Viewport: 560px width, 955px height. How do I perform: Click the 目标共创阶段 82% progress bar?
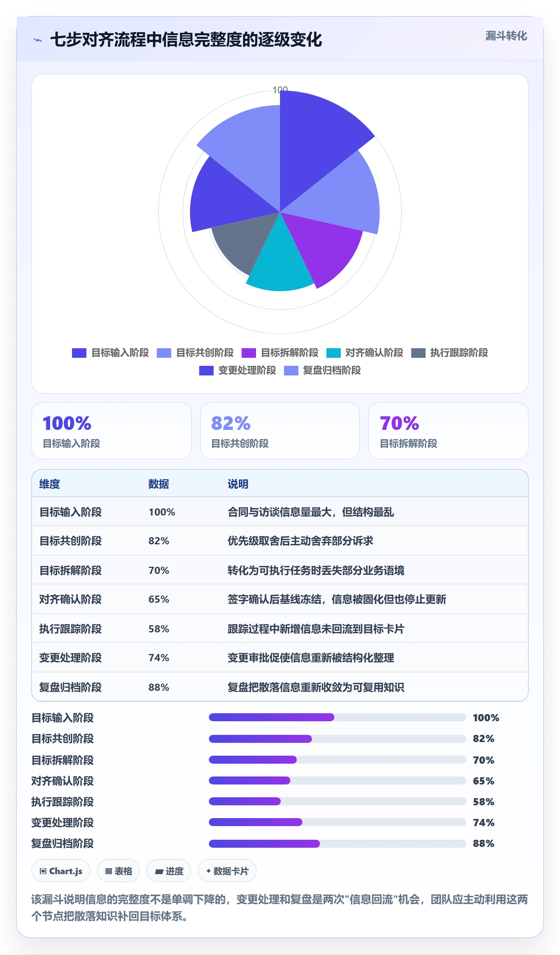(x=338, y=739)
